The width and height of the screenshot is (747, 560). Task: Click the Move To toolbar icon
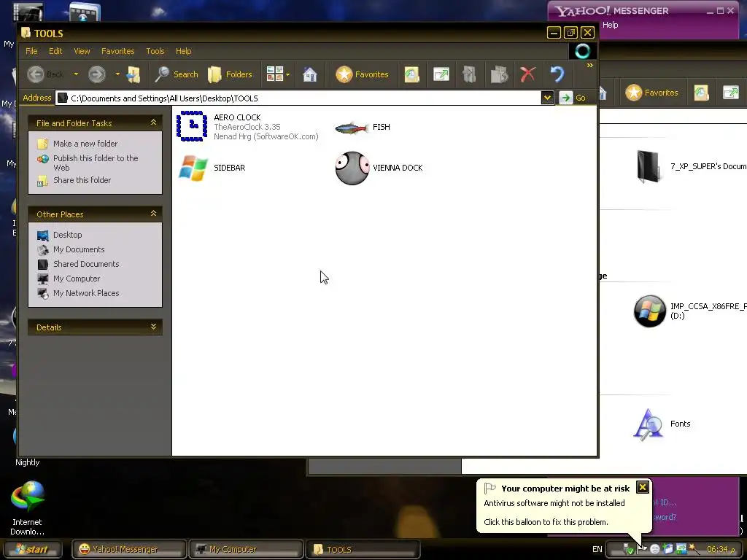click(469, 74)
